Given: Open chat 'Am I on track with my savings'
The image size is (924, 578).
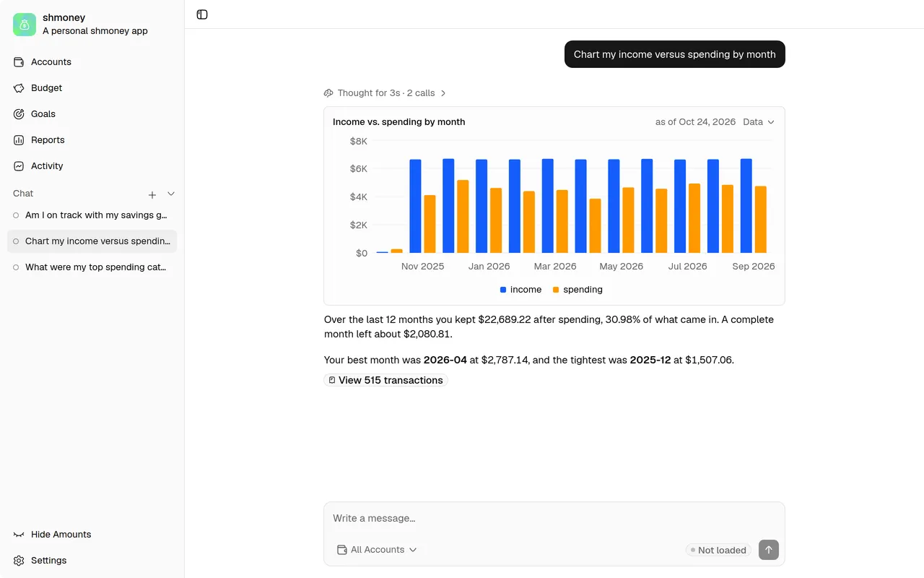Looking at the screenshot, I should point(92,215).
